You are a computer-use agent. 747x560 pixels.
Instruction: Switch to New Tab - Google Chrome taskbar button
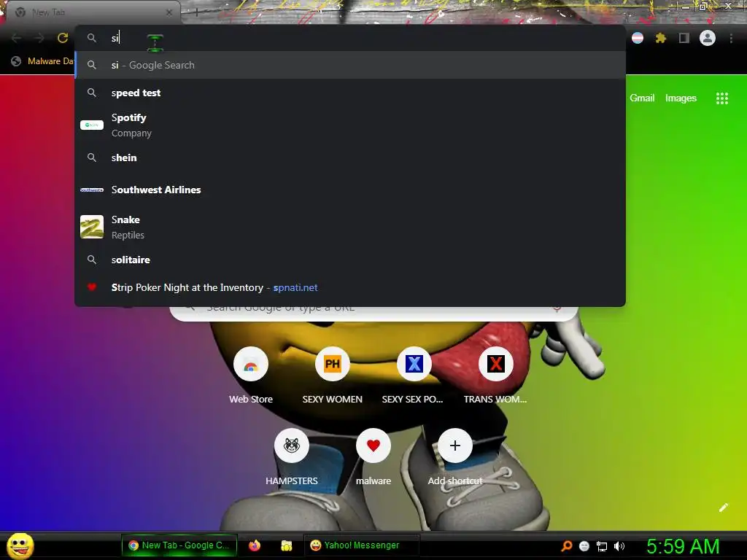[x=179, y=545]
